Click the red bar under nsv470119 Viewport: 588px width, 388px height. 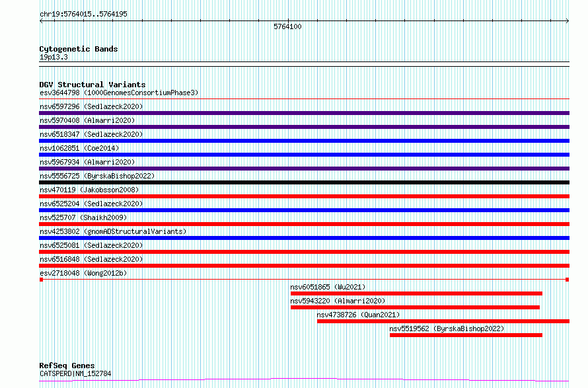pos(304,196)
